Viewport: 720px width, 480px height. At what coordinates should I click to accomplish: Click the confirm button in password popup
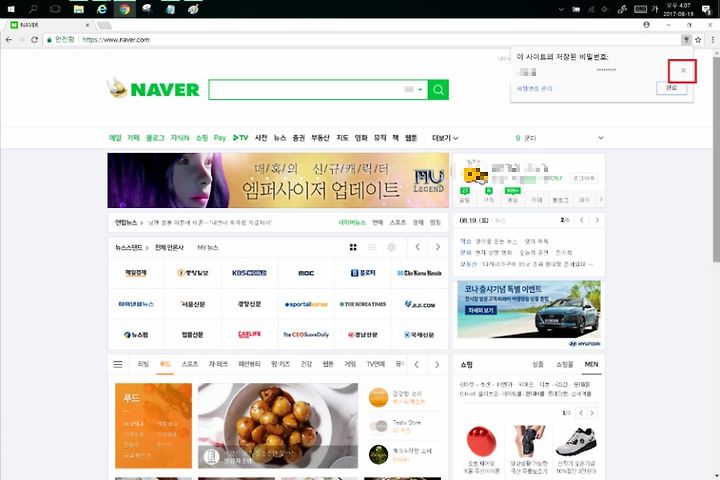click(671, 88)
